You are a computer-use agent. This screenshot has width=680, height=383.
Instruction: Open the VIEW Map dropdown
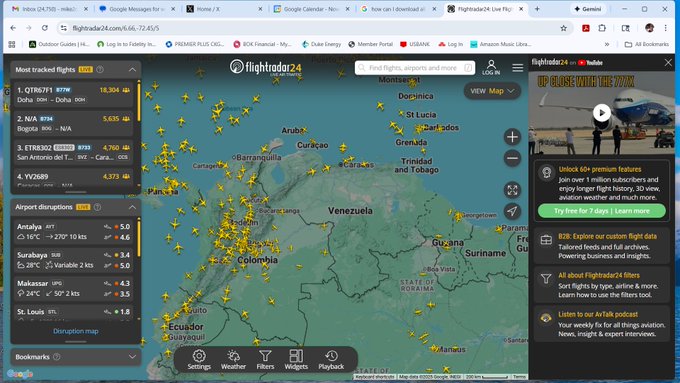coord(492,91)
